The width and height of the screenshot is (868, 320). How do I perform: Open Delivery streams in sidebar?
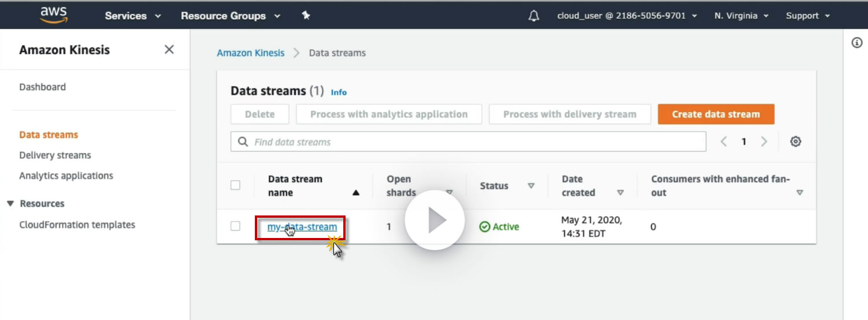[55, 155]
